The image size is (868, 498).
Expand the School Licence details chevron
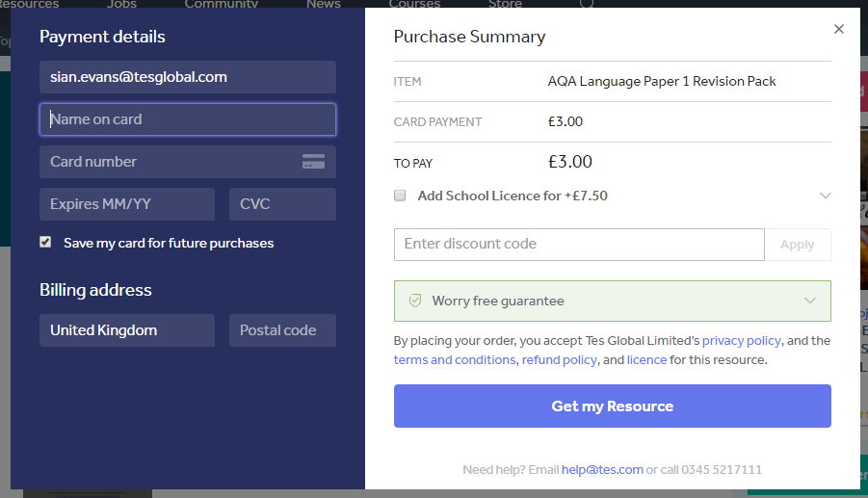[x=825, y=196]
